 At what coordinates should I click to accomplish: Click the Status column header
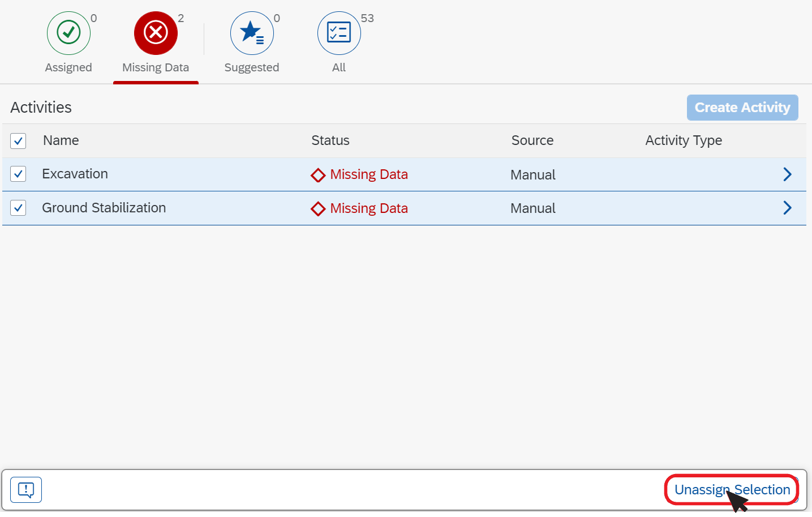pos(330,140)
